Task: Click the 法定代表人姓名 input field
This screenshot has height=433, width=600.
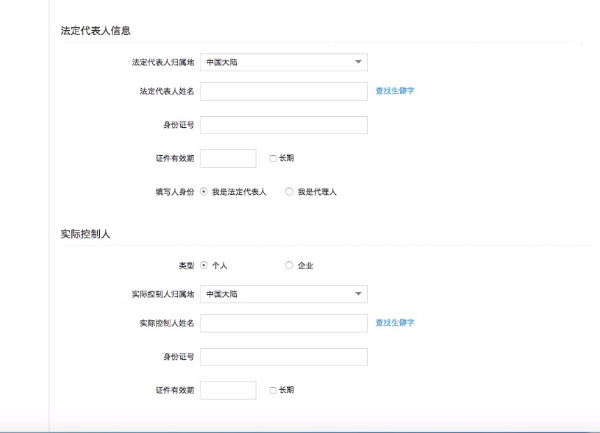Action: click(x=283, y=91)
